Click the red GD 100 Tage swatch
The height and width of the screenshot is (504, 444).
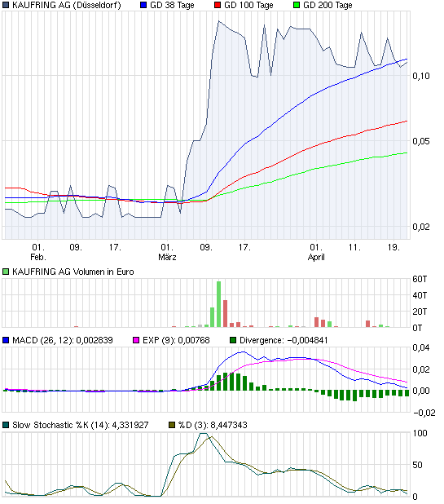click(218, 5)
